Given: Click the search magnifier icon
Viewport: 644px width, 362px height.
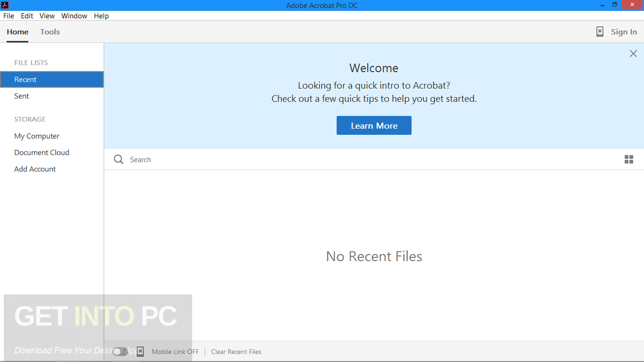Looking at the screenshot, I should [x=119, y=159].
